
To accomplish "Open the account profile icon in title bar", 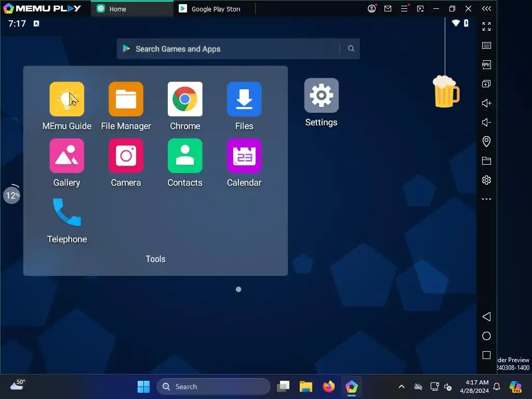I will click(x=372, y=8).
